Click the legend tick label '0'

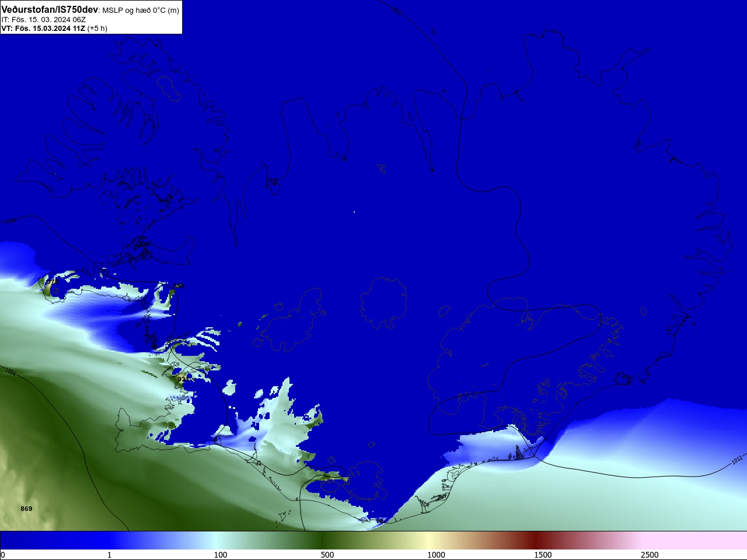click(x=3, y=555)
